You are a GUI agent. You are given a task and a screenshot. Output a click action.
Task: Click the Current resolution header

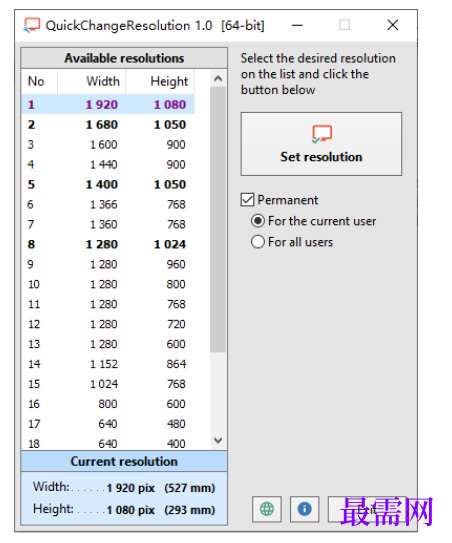click(124, 461)
